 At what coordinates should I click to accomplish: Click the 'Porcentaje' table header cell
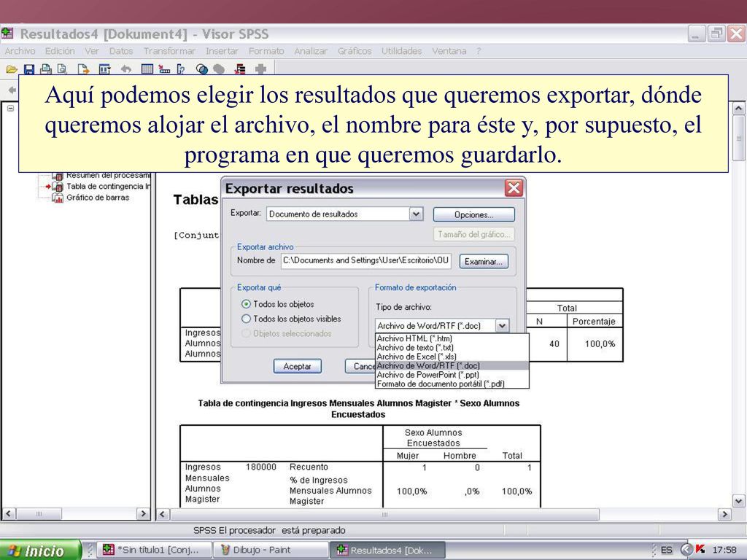(594, 322)
